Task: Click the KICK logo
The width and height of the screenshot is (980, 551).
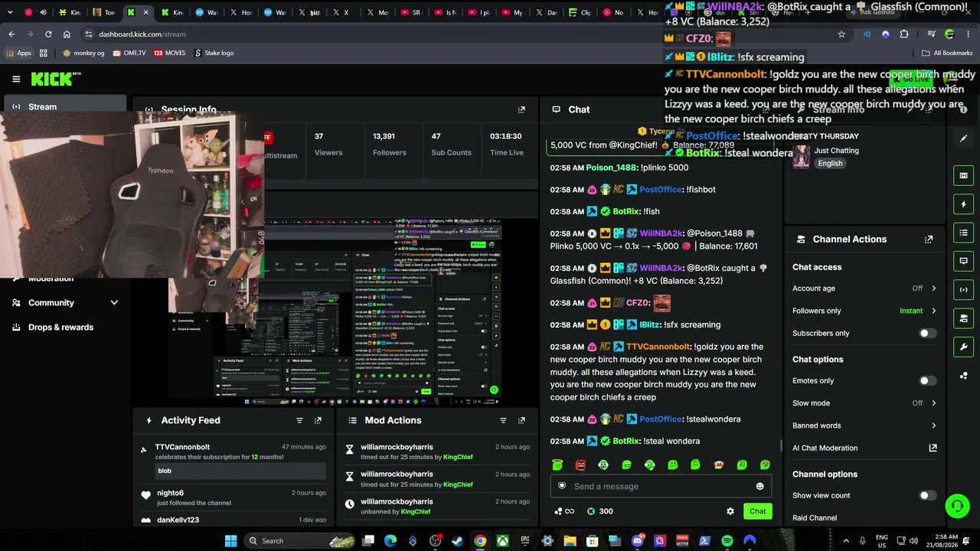Action: click(x=56, y=79)
